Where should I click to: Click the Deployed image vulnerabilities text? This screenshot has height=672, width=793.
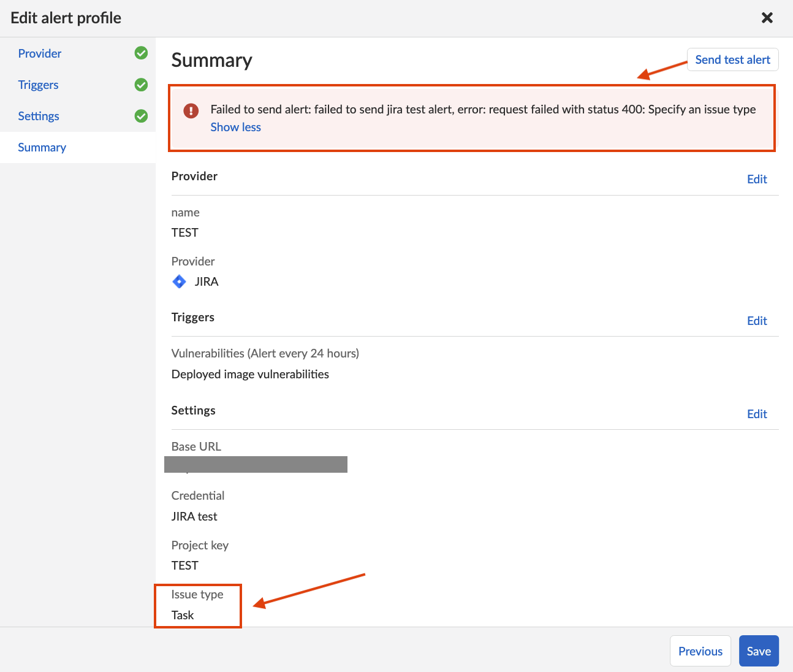coord(250,374)
